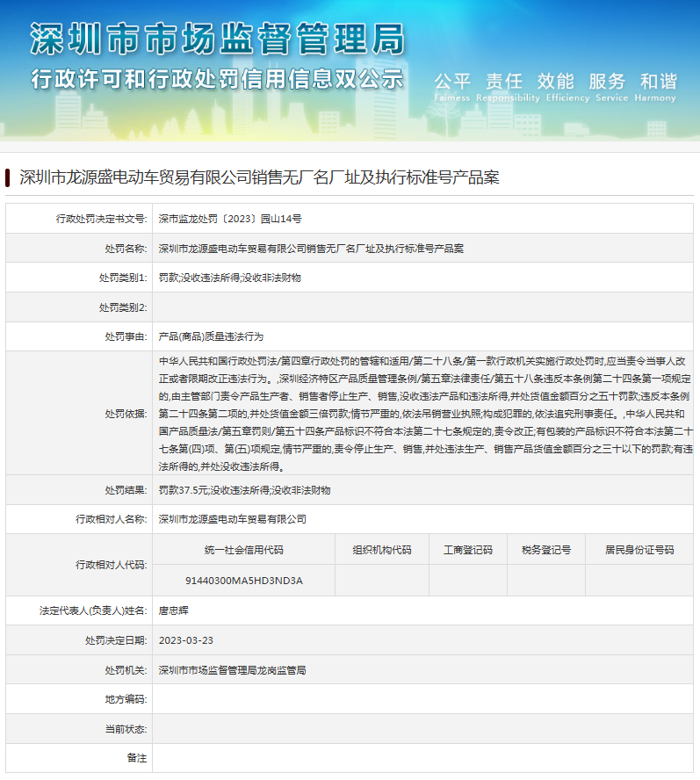Image resolution: width=700 pixels, height=780 pixels.
Task: Click the 工商登记码 column header
Action: (x=467, y=550)
